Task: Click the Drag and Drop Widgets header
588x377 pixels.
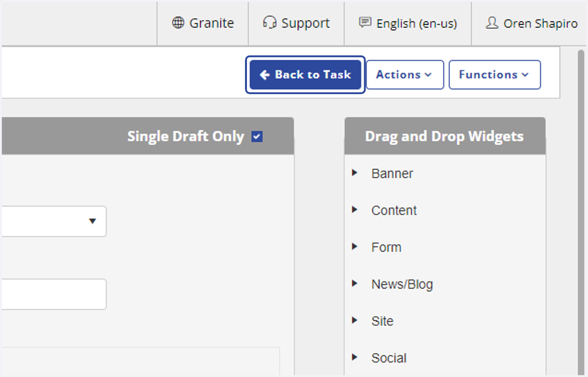Action: coord(444,136)
